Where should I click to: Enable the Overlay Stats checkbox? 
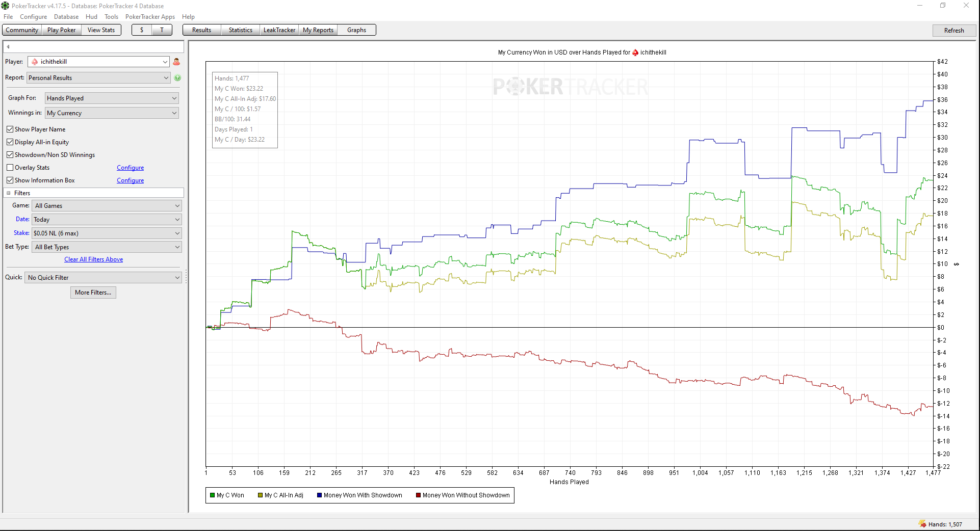pos(10,168)
